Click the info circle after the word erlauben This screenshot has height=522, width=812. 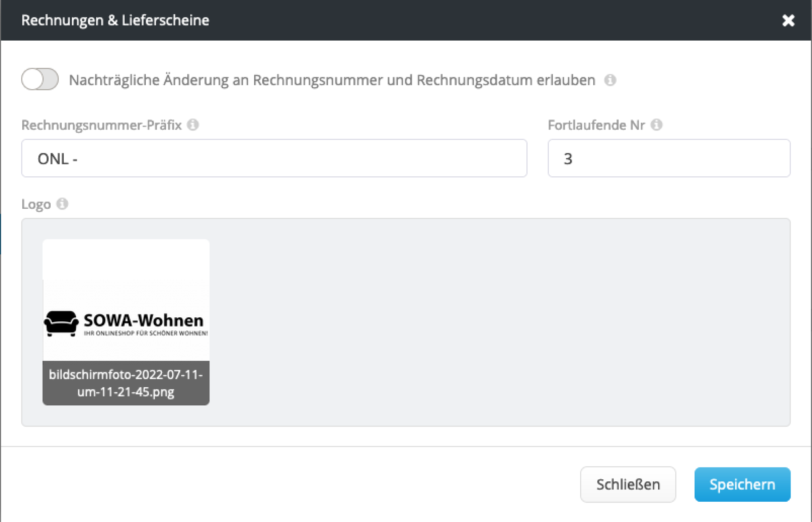tap(611, 80)
